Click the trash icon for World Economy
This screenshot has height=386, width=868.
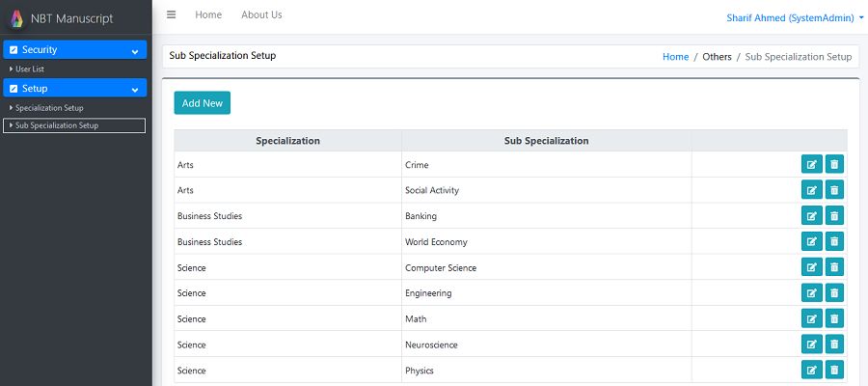834,241
